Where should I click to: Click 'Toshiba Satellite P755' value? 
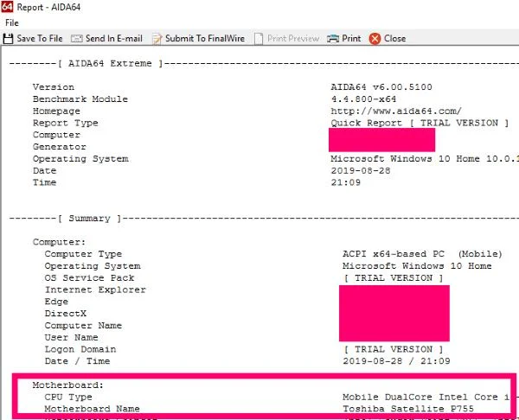[408, 409]
